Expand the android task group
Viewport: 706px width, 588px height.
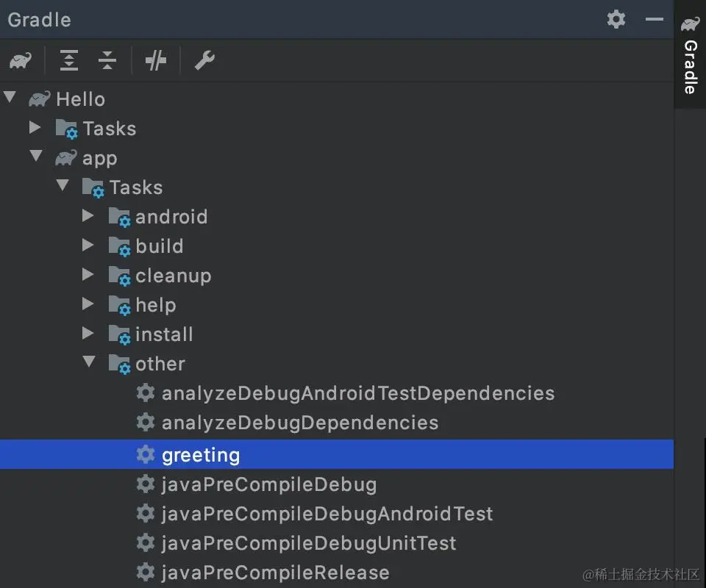pos(88,216)
